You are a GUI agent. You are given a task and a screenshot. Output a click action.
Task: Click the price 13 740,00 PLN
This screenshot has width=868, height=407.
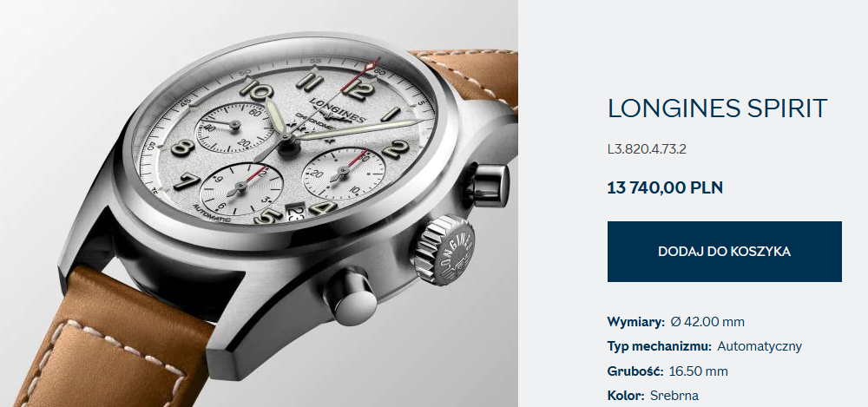665,187
